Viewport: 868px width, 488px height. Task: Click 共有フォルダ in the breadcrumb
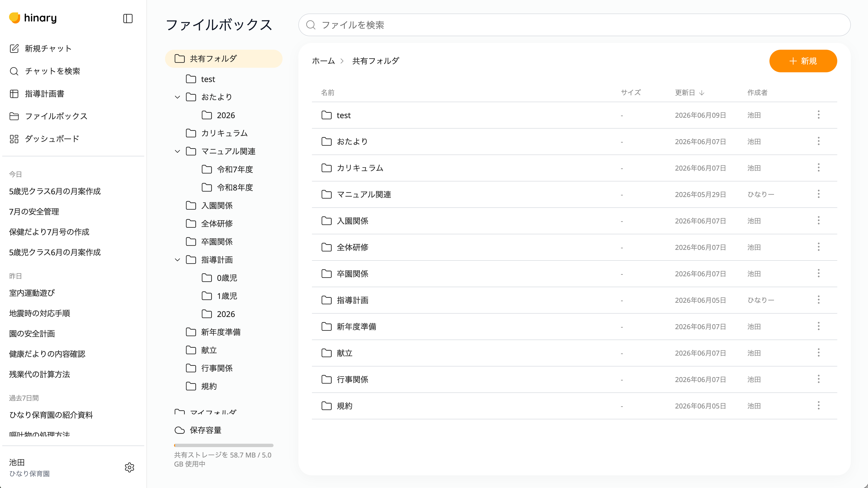click(375, 61)
